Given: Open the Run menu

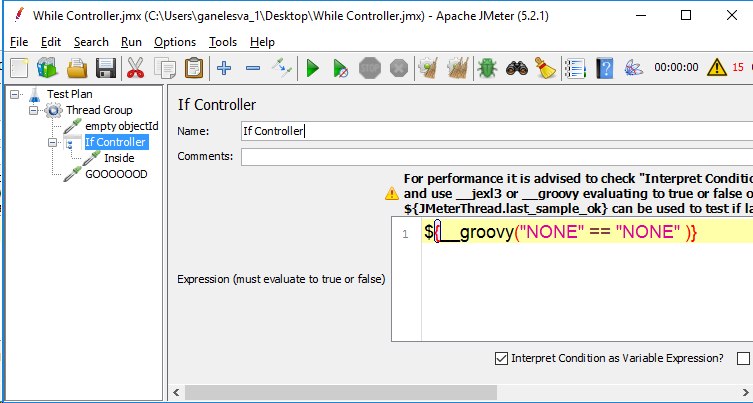Looking at the screenshot, I should click(131, 42).
